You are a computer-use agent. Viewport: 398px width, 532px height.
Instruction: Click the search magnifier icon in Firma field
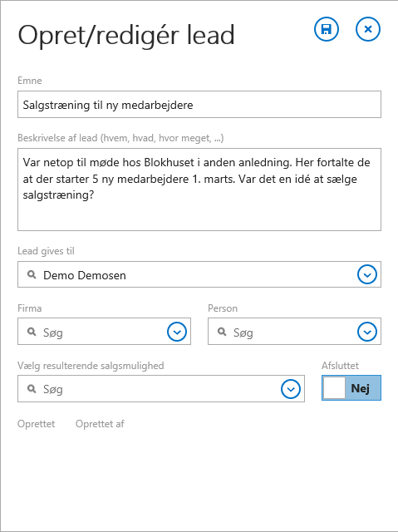[32, 332]
